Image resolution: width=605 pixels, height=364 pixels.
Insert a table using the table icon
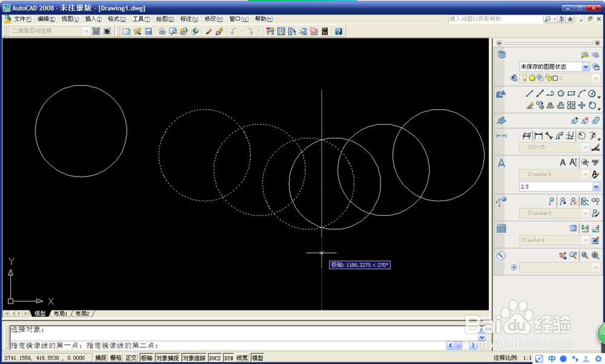click(574, 229)
